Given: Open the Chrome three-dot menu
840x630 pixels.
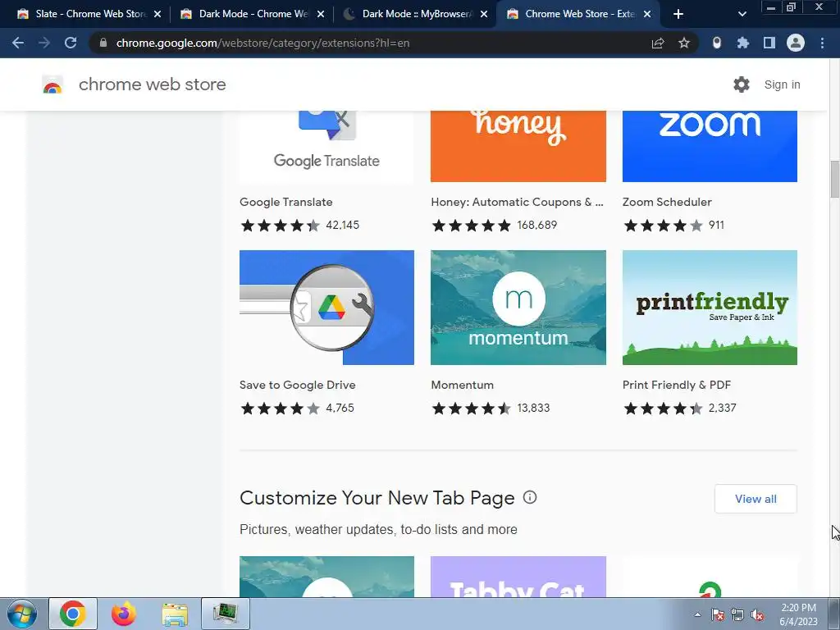Looking at the screenshot, I should point(822,43).
